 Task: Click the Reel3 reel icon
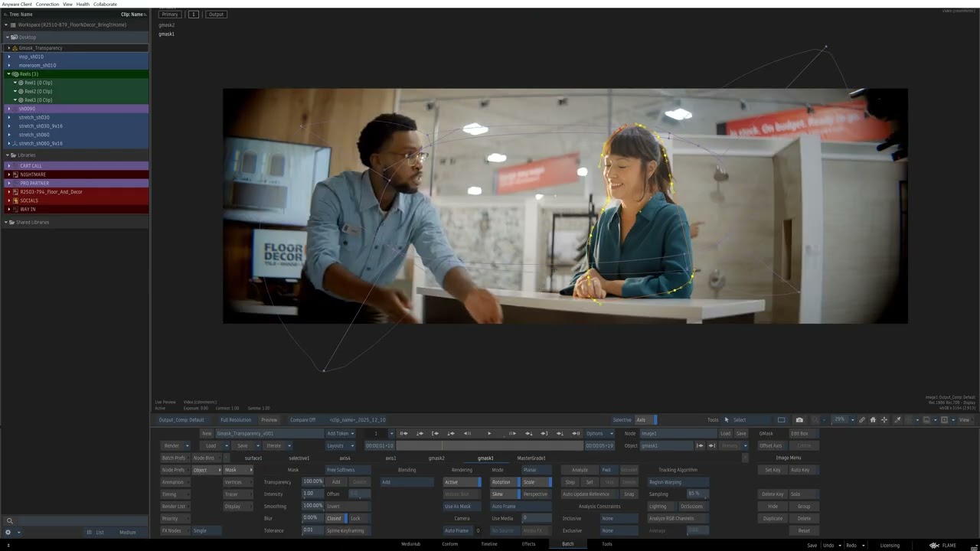pos(21,100)
